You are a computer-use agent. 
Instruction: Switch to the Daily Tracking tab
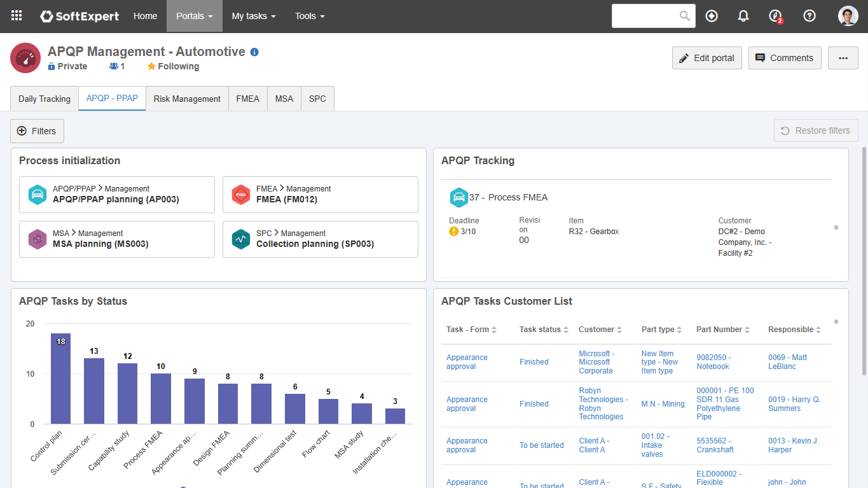point(45,99)
